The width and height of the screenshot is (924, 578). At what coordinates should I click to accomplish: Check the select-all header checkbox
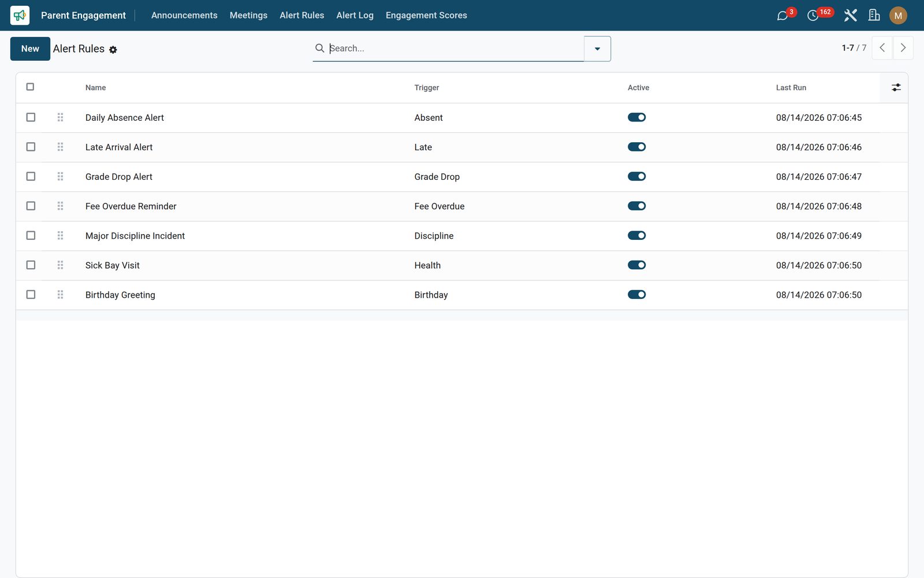[30, 87]
